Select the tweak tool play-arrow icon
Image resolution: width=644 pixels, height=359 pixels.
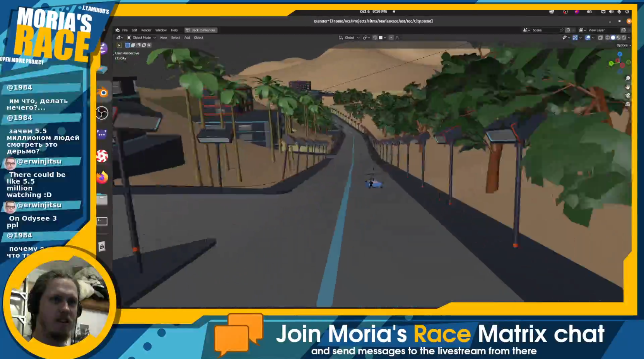tap(119, 45)
